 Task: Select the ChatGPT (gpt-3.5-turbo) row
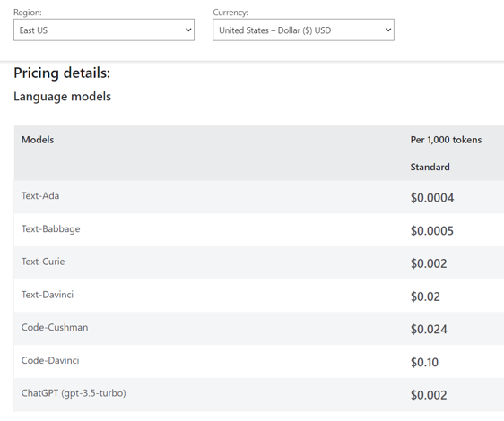pyautogui.click(x=259, y=395)
